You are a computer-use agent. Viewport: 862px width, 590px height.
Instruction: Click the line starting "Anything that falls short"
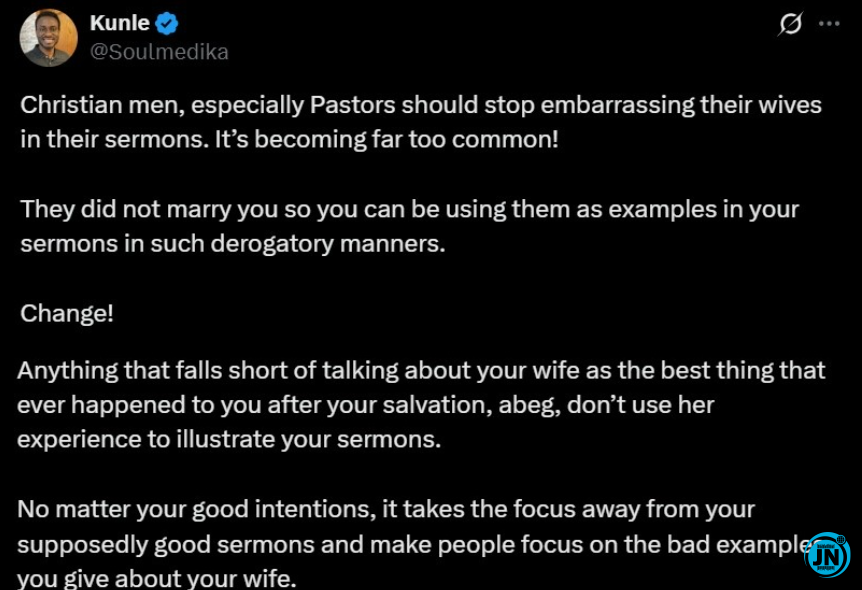click(x=421, y=370)
